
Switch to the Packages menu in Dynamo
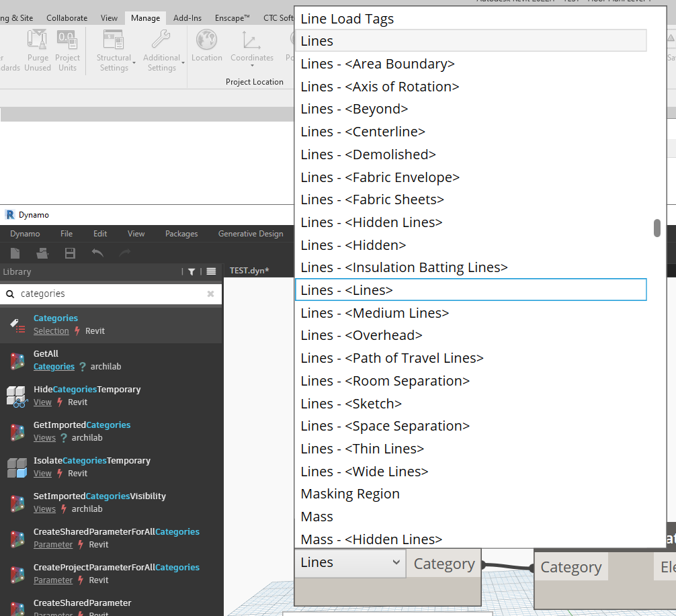click(181, 233)
